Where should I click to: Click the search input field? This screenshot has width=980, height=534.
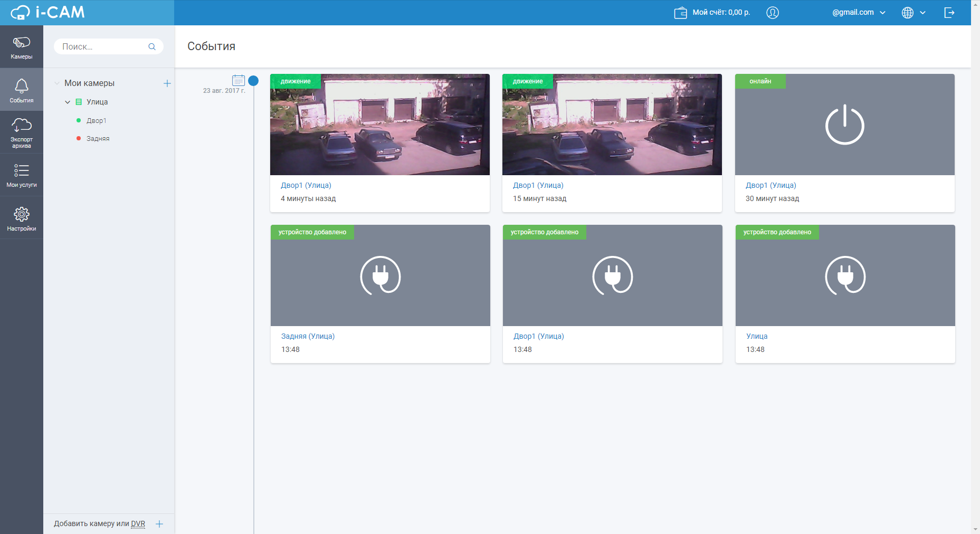[109, 46]
